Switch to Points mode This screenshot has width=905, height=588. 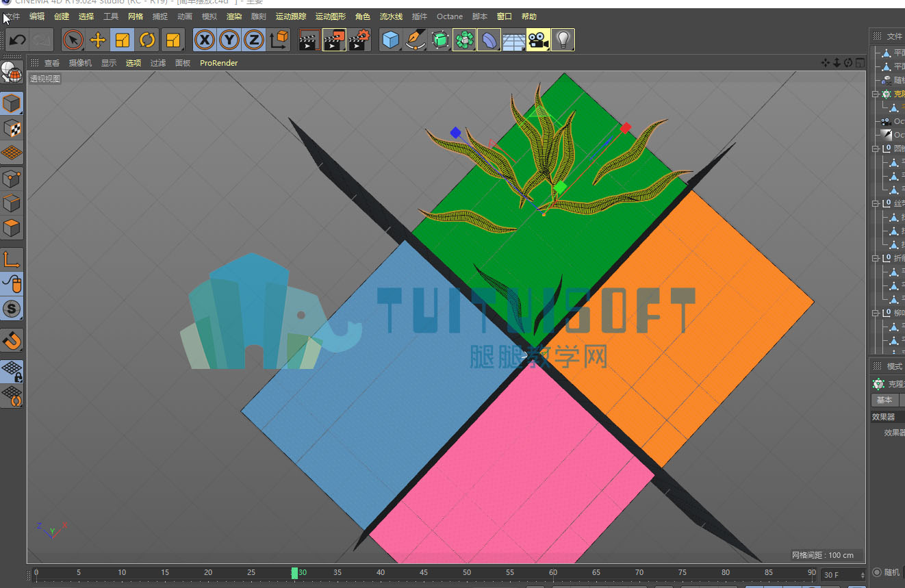point(12,179)
